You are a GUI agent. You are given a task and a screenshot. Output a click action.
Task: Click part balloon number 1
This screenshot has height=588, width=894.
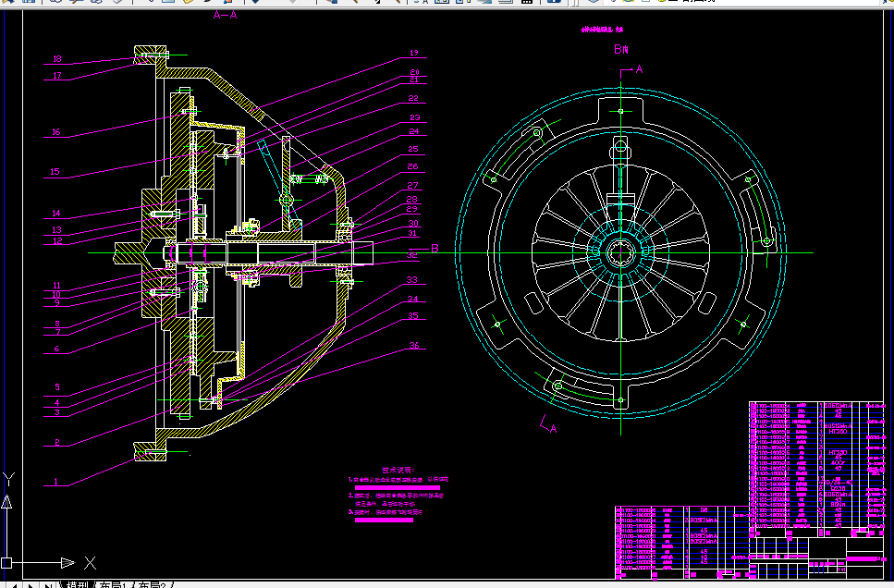click(x=55, y=482)
